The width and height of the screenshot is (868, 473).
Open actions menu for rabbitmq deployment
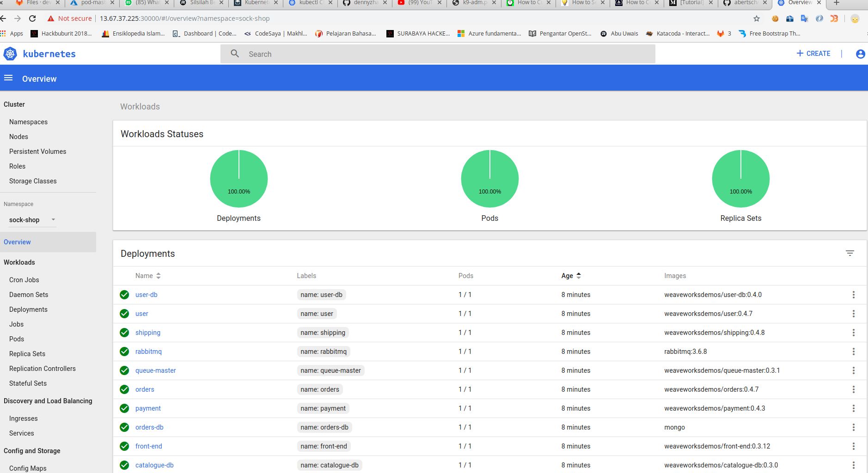(853, 352)
